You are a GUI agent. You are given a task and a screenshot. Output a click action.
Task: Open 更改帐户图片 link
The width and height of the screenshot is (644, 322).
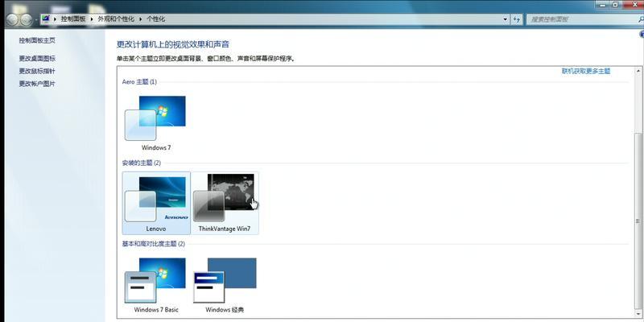pos(37,84)
